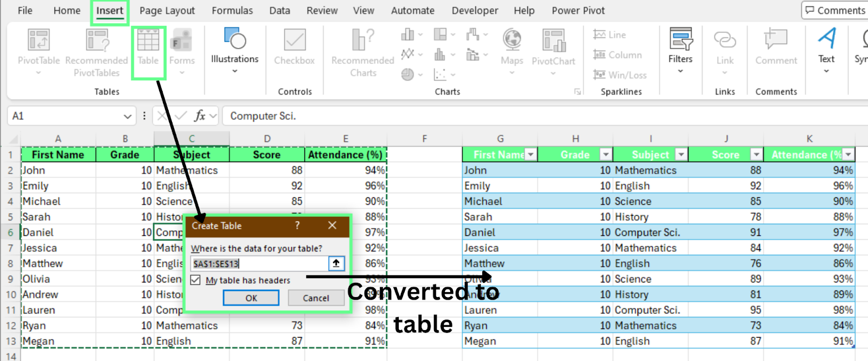Image resolution: width=868 pixels, height=361 pixels.
Task: Click OK in Create Table dialog
Action: click(251, 298)
